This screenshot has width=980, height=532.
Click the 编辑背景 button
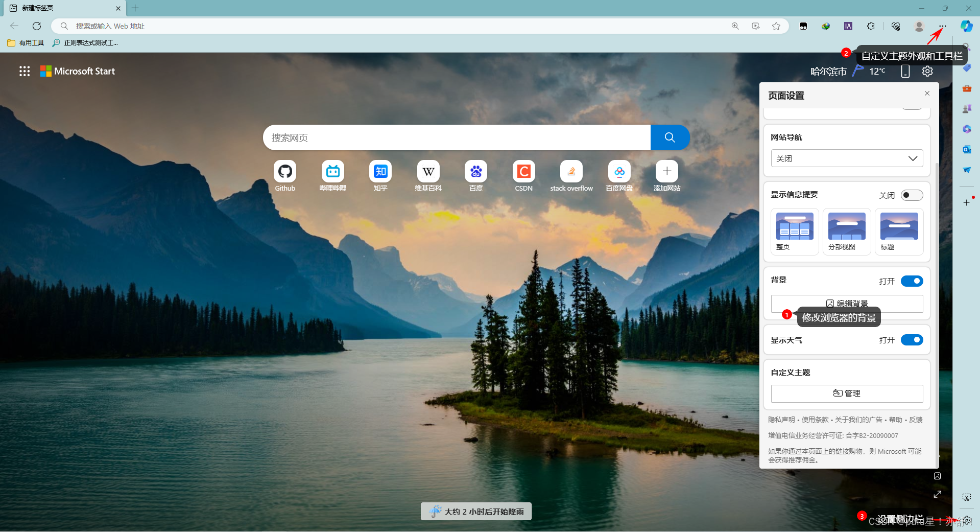coord(847,303)
